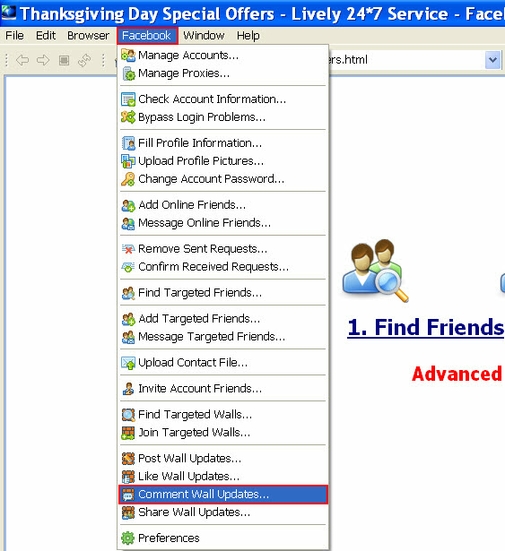Close the open Facebook menu

(147, 35)
